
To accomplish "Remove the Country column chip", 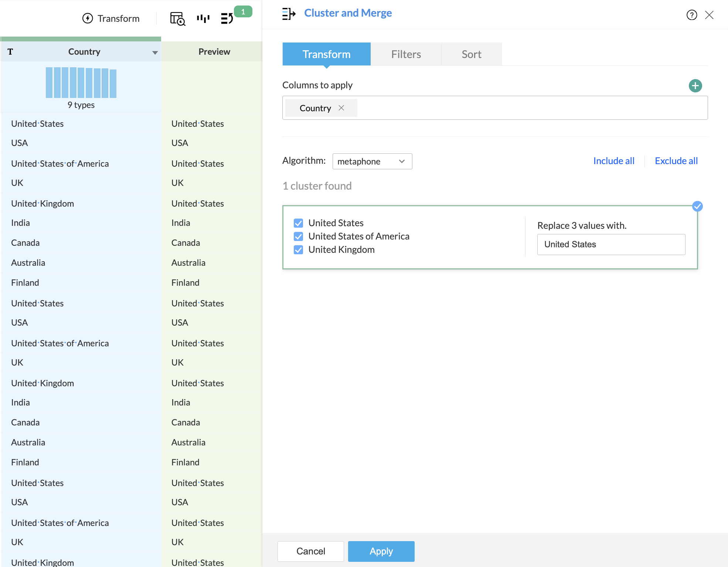I will (x=341, y=108).
